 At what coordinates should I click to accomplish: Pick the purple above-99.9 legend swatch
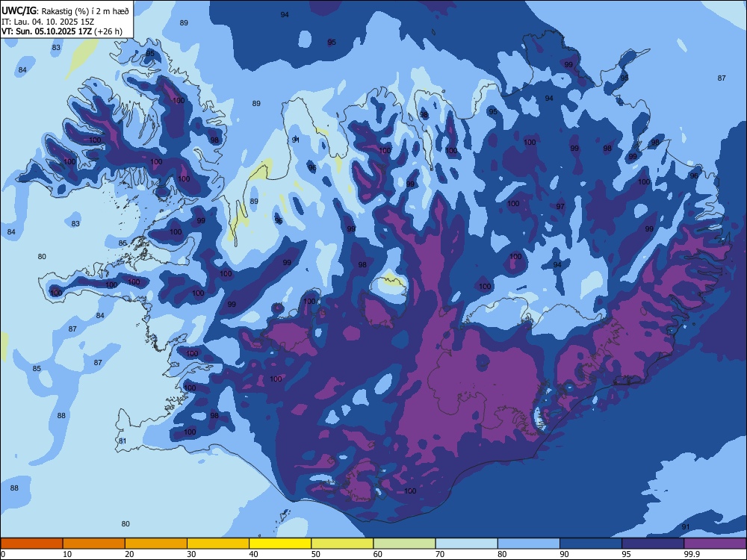click(x=715, y=544)
